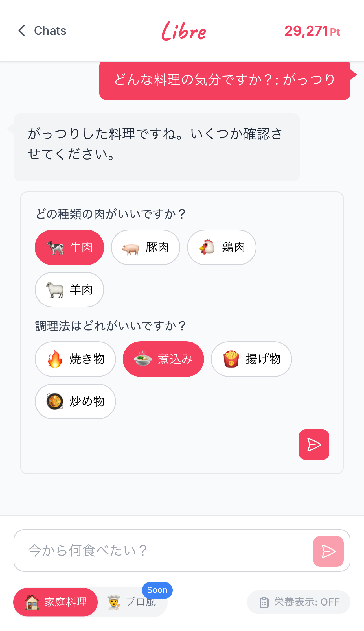Screen dimensions: 364x631
Task: Switch to the 家庭料理 home cooking mode
Action: tap(56, 602)
